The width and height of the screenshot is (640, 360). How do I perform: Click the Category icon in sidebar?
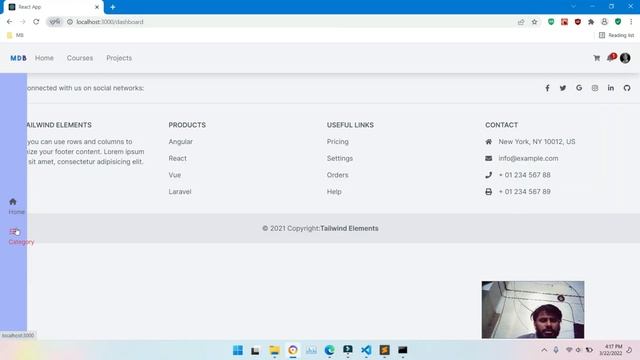tap(13, 231)
